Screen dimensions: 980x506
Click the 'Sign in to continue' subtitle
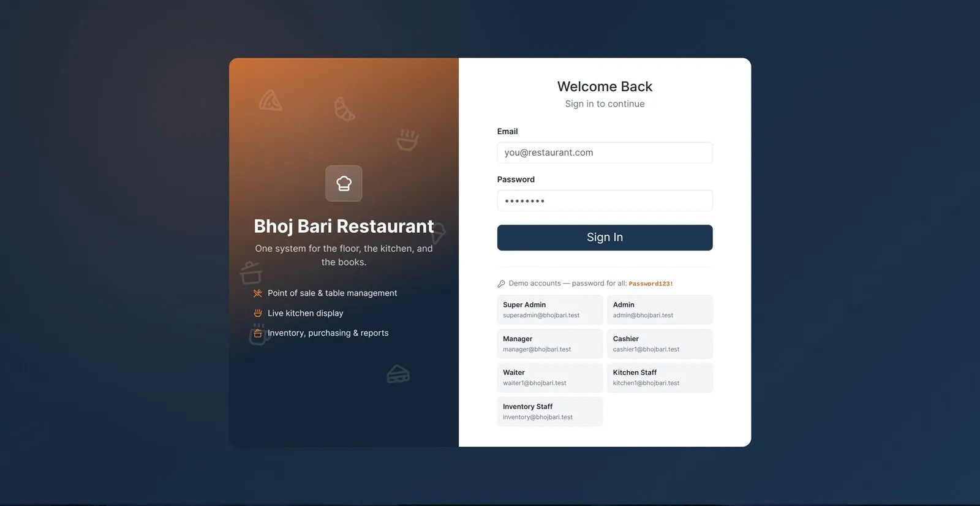(x=605, y=104)
